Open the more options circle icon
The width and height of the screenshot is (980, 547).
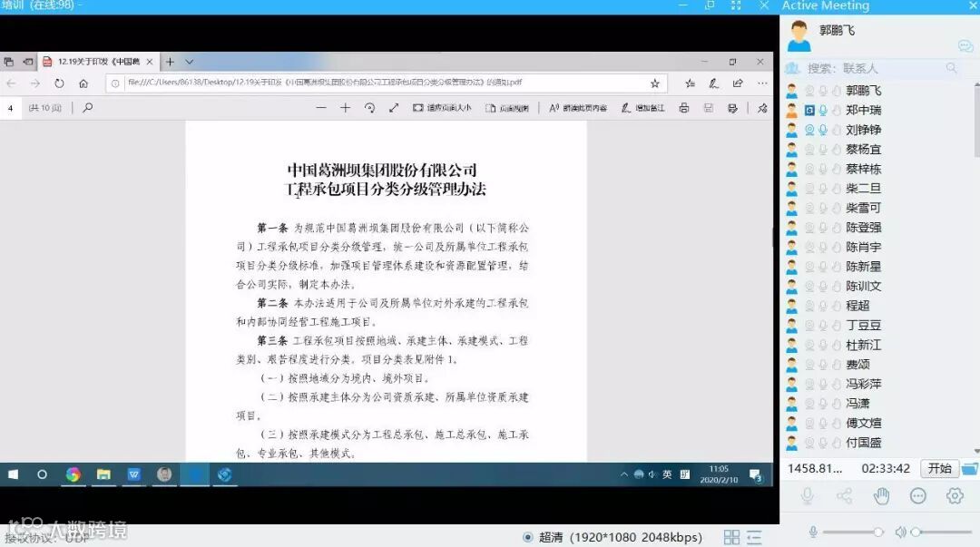tap(918, 496)
